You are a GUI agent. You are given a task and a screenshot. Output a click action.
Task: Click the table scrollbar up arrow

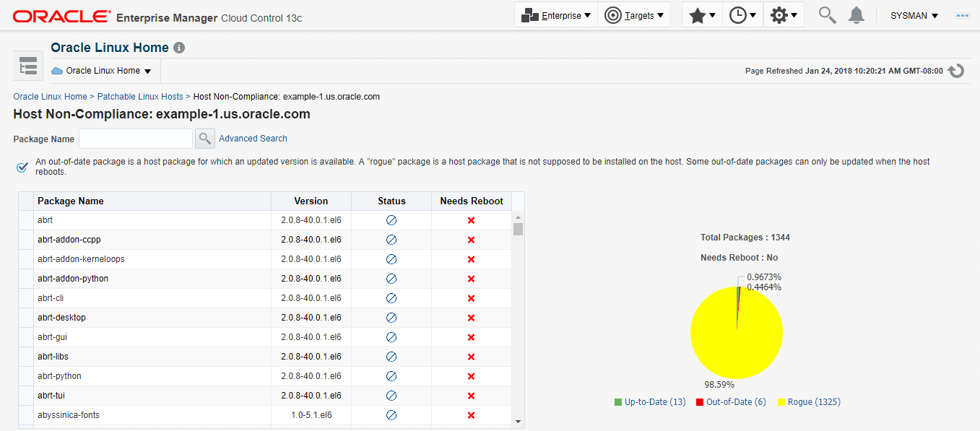coord(518,216)
